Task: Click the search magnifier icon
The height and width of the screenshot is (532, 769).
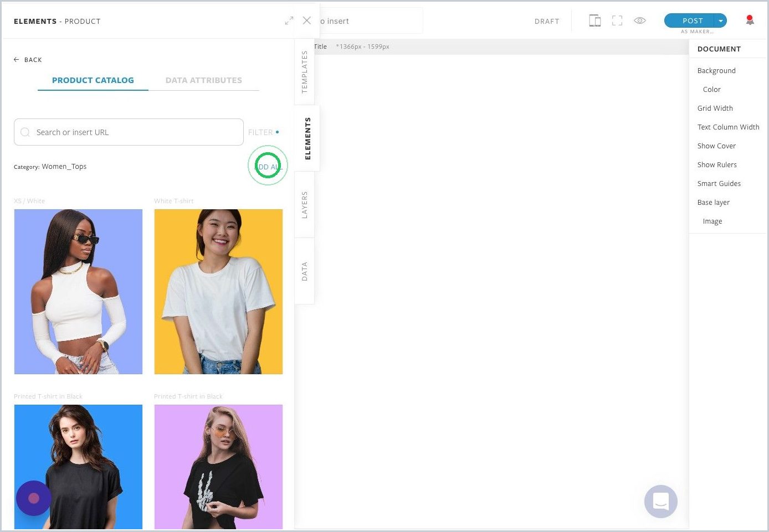Action: click(25, 132)
